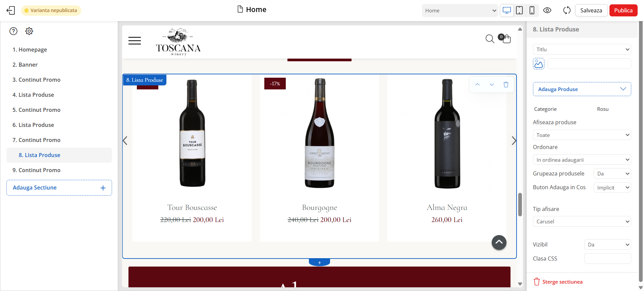Screen dimensions: 644x291
Task: Click the exit editor icon
Action: click(11, 10)
